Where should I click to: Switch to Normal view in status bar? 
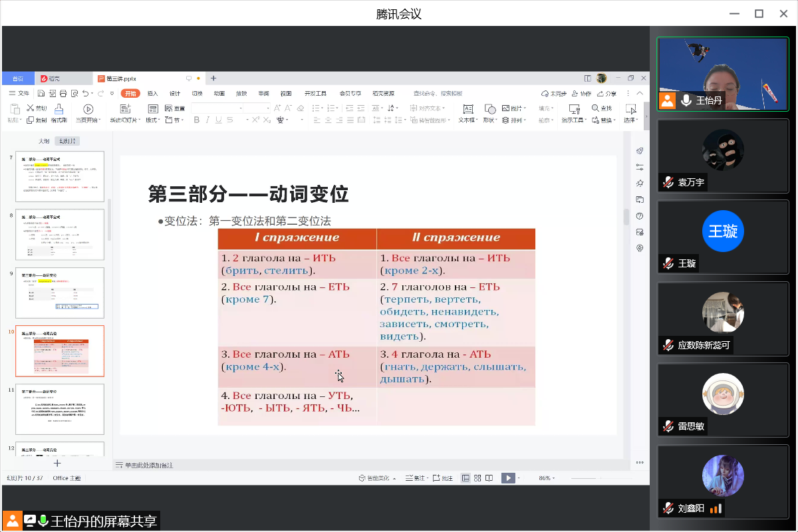pos(466,478)
